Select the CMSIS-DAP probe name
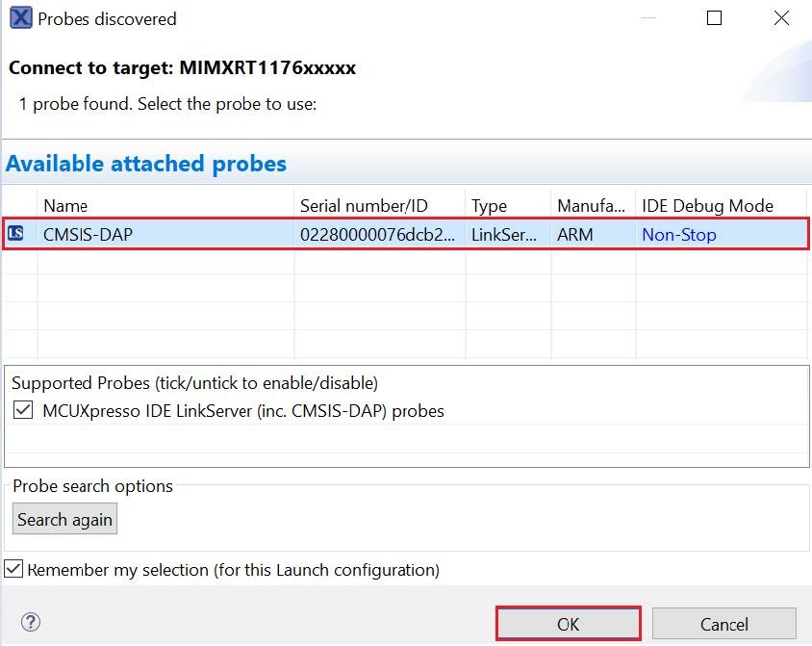 click(90, 234)
